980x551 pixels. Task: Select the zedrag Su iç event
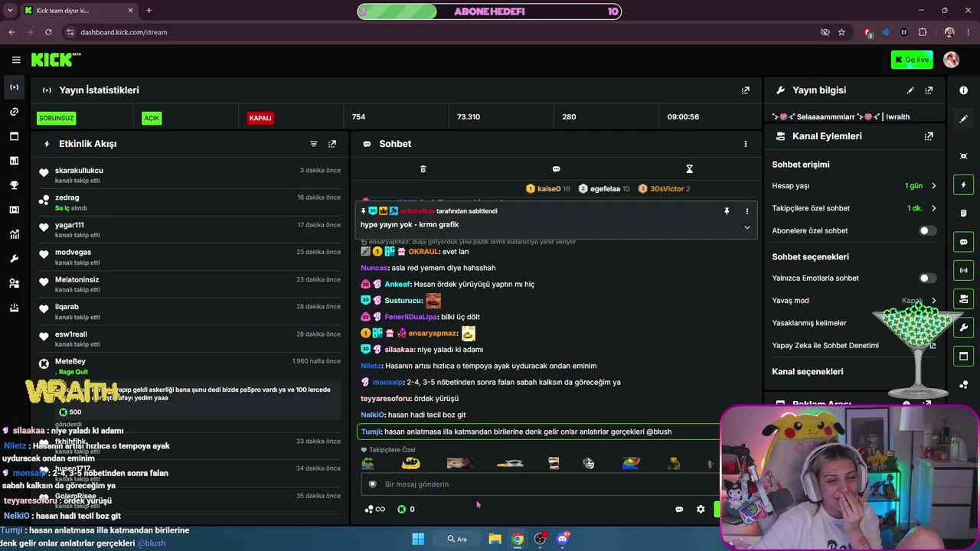[x=190, y=203]
